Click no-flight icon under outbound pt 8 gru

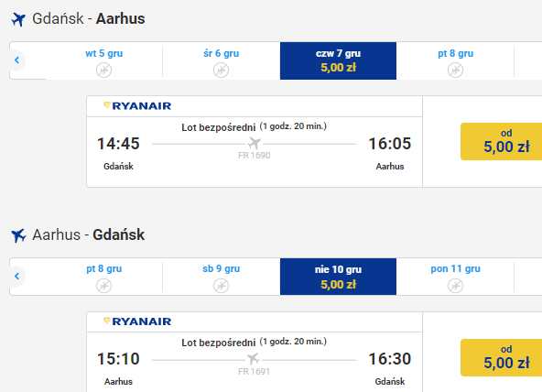coord(455,71)
